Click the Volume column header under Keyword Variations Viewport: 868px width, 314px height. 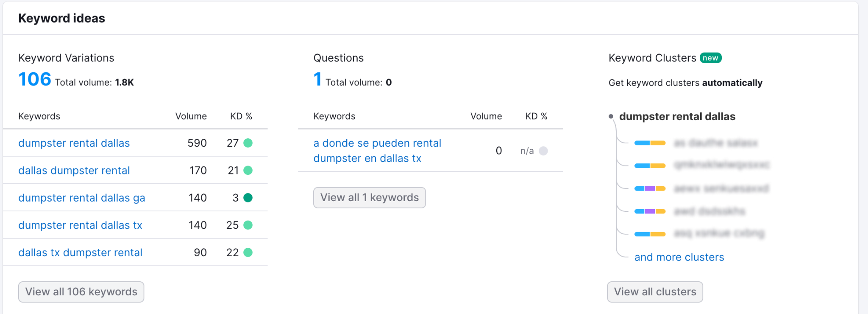(x=191, y=116)
